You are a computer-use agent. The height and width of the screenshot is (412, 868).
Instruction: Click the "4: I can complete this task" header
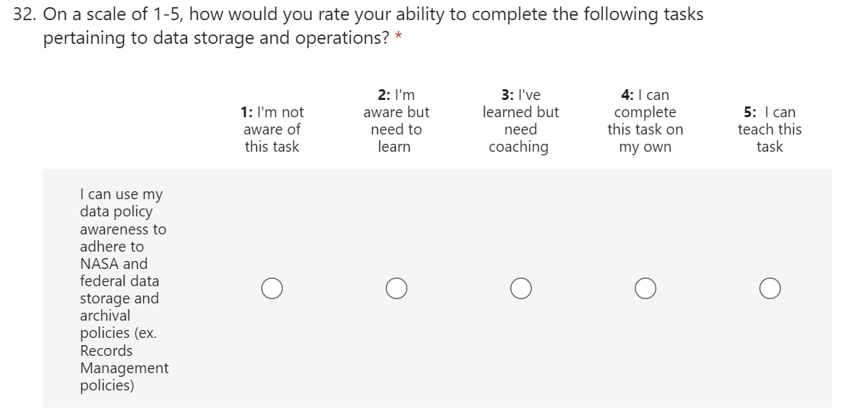[645, 121]
